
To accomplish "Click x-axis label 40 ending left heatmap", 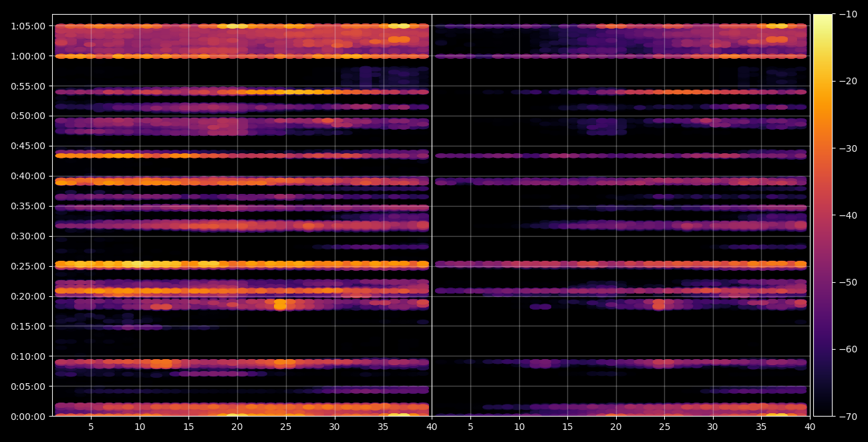I will pos(432,426).
